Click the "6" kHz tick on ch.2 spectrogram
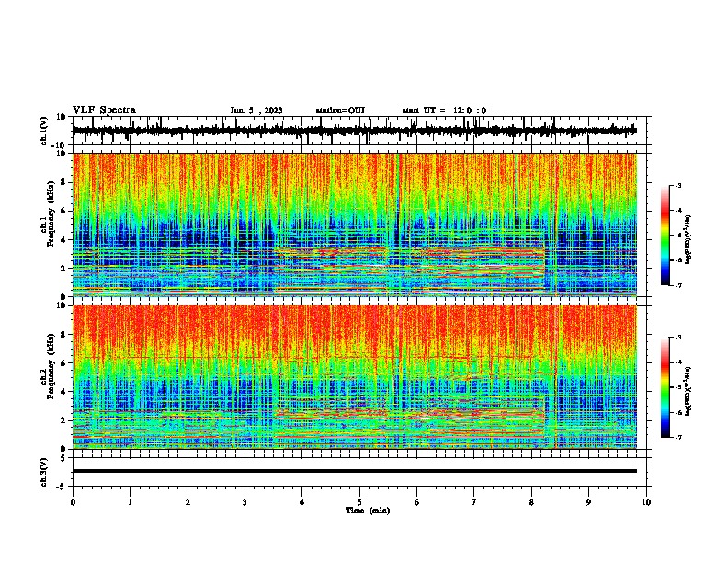728x563 pixels. coord(64,363)
